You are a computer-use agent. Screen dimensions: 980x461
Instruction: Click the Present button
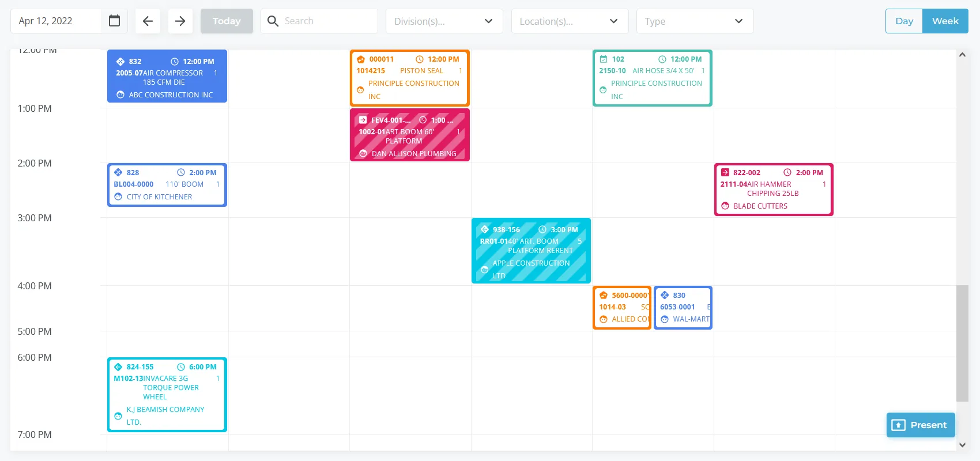pyautogui.click(x=921, y=425)
